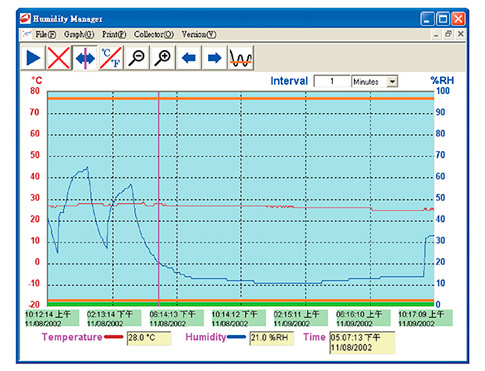Toggle the horizontal cursor line tool
The height and width of the screenshot is (371, 485).
(85, 58)
